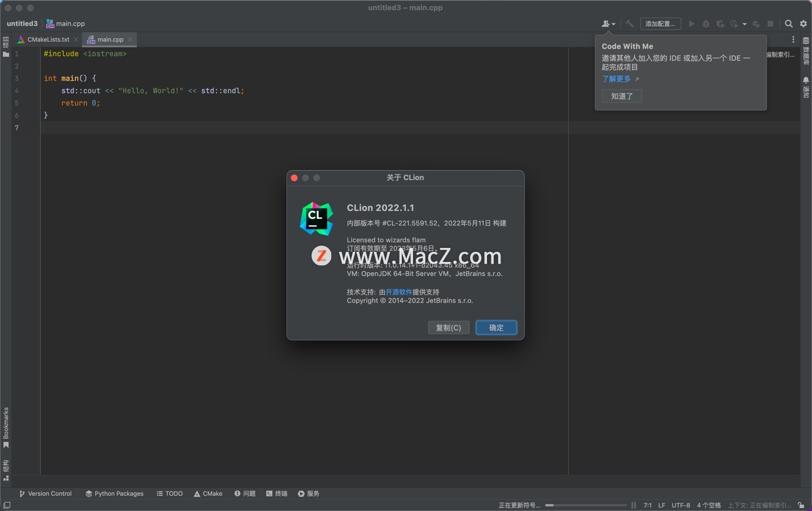Open editor tabs more-options menu
The width and height of the screenshot is (812, 511).
tap(793, 39)
